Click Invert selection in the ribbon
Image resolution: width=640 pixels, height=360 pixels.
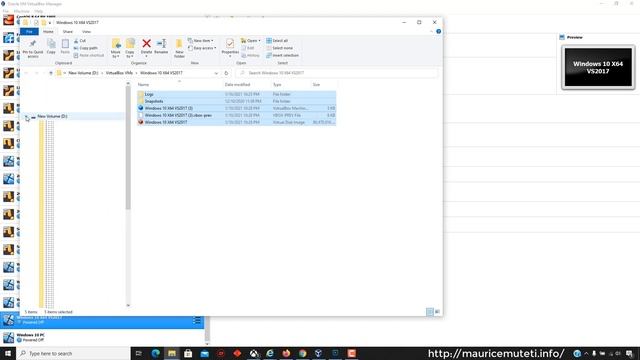(x=282, y=55)
